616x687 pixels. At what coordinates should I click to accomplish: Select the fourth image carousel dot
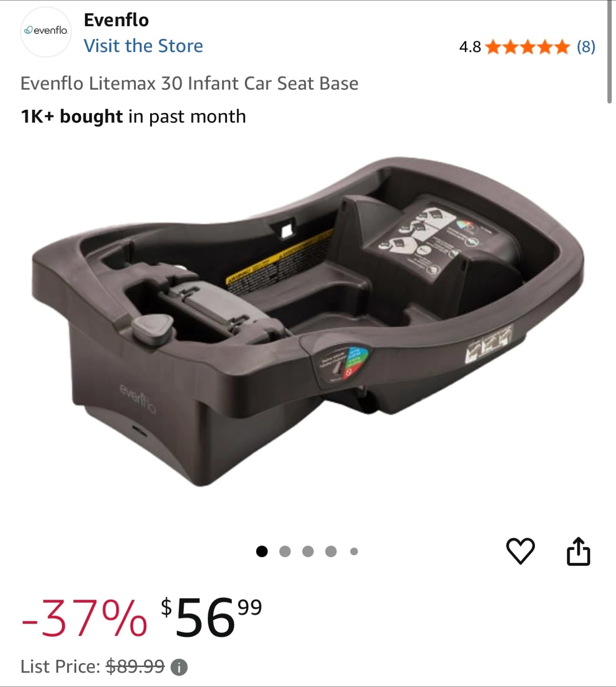(x=331, y=552)
